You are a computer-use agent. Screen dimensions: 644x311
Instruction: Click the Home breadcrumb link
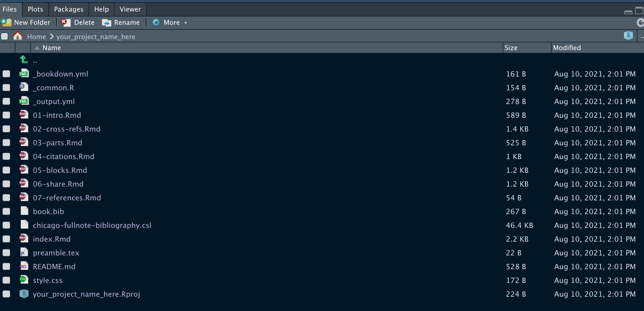pyautogui.click(x=37, y=37)
